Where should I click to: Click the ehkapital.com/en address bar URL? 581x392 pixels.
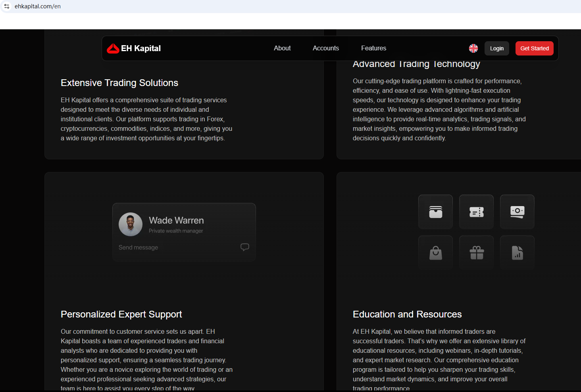(38, 6)
